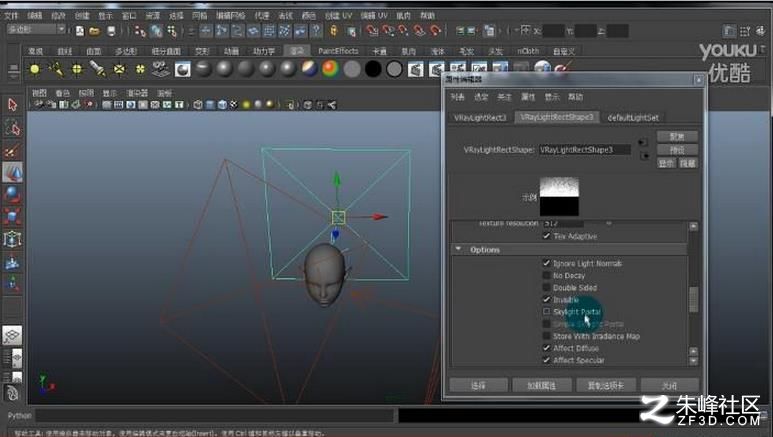773x437 pixels.
Task: Click upper input connection arrow beside name field
Action: coord(643,143)
